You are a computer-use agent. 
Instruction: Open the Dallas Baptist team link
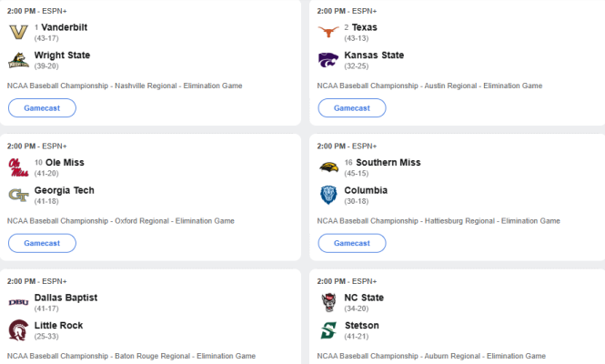(66, 298)
